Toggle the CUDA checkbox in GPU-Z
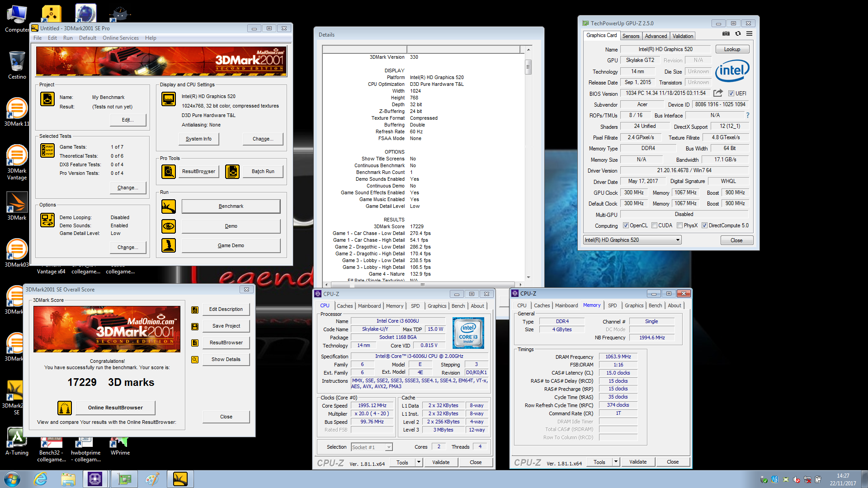The height and width of the screenshot is (488, 868). click(654, 225)
